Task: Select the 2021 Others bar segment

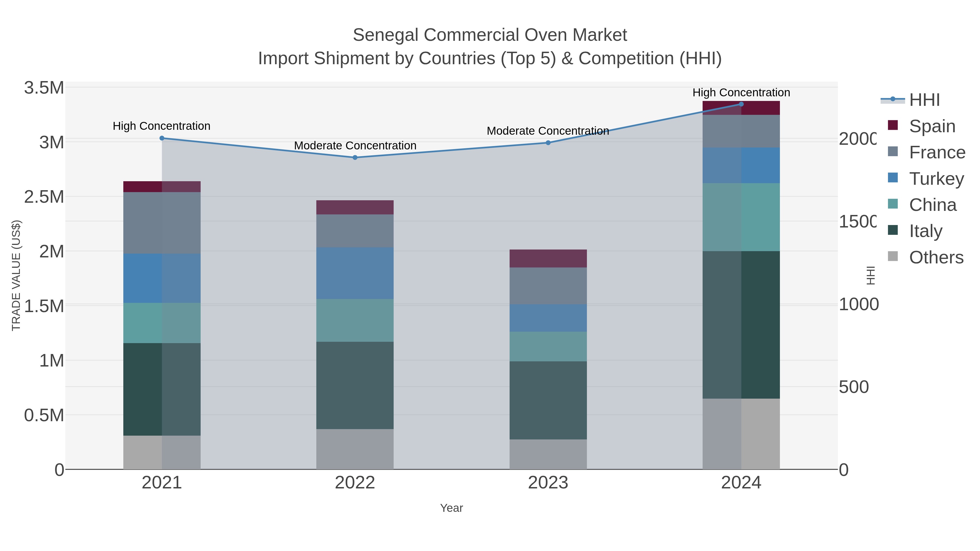Action: (x=162, y=453)
